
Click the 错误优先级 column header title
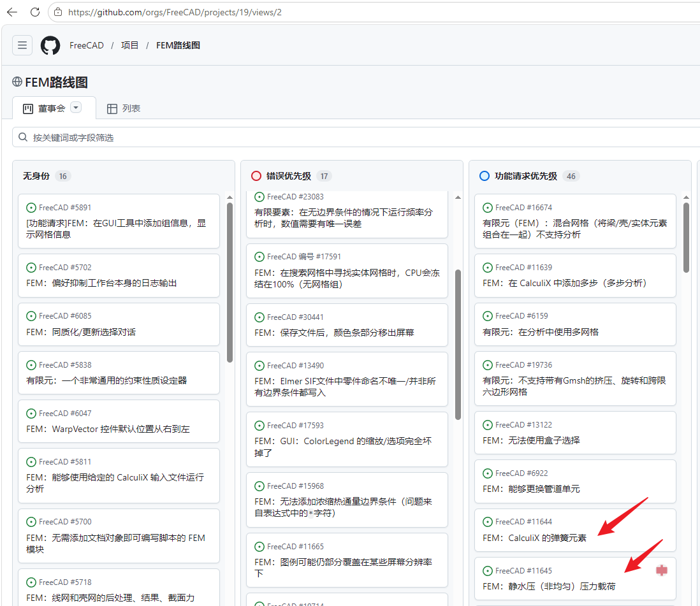pos(288,176)
